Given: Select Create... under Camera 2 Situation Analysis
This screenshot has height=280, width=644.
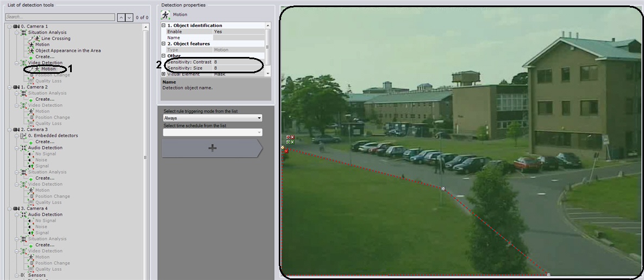Looking at the screenshot, I should pyautogui.click(x=45, y=99).
